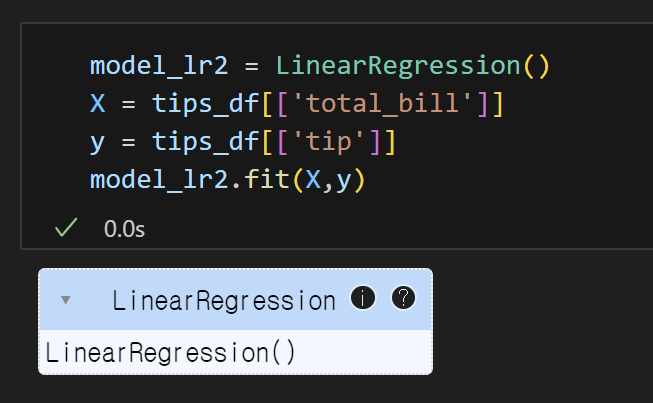
Task: Click the info icon beside LinearRegression
Action: (x=363, y=298)
